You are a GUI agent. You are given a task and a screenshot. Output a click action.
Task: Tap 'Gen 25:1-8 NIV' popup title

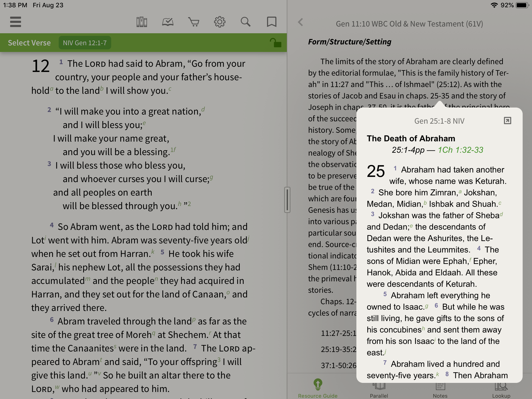pyautogui.click(x=439, y=121)
